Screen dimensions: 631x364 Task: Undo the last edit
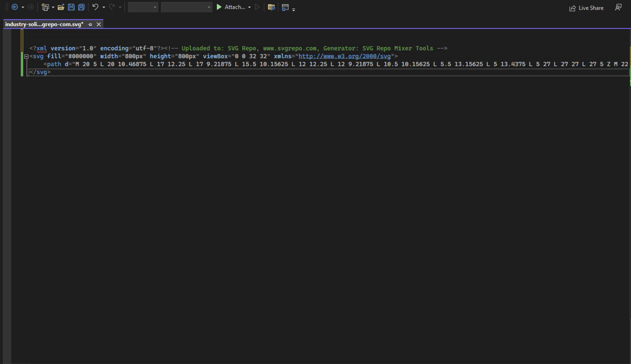point(95,7)
